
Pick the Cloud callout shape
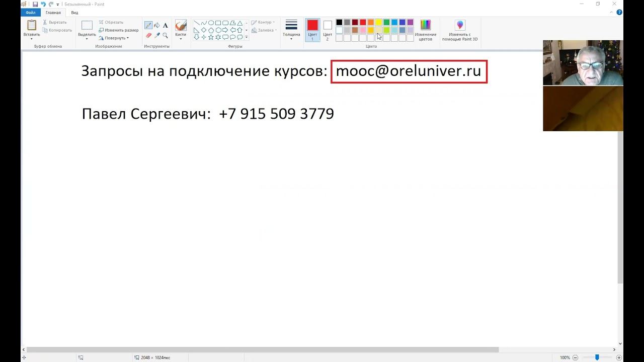click(240, 37)
